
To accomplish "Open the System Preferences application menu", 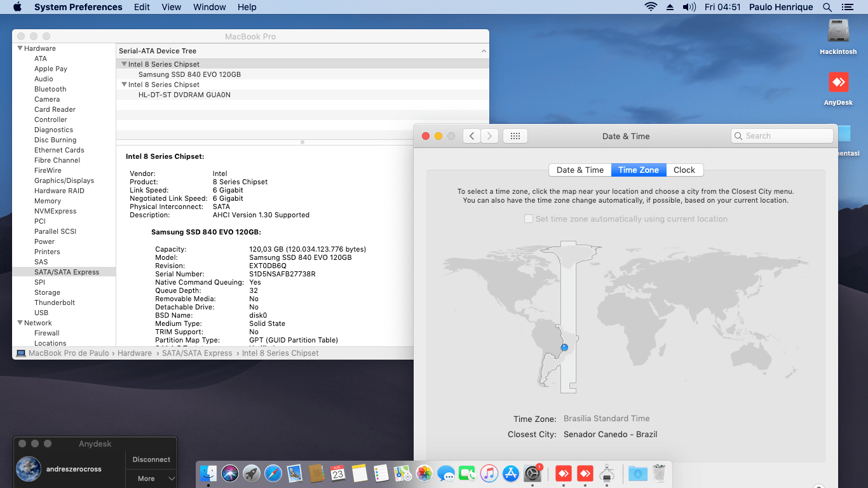I will coord(78,7).
